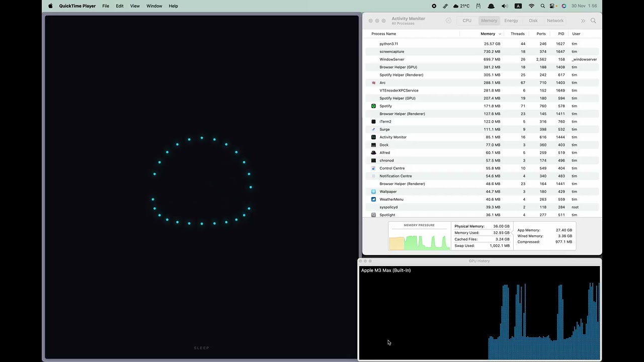Click the Alfred hat icon in process list

(x=373, y=153)
